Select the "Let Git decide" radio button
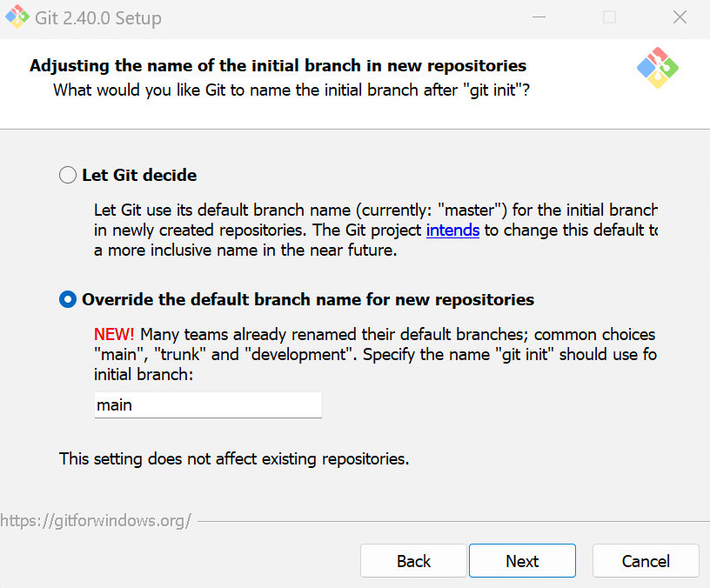The height and width of the screenshot is (588, 710). (67, 174)
